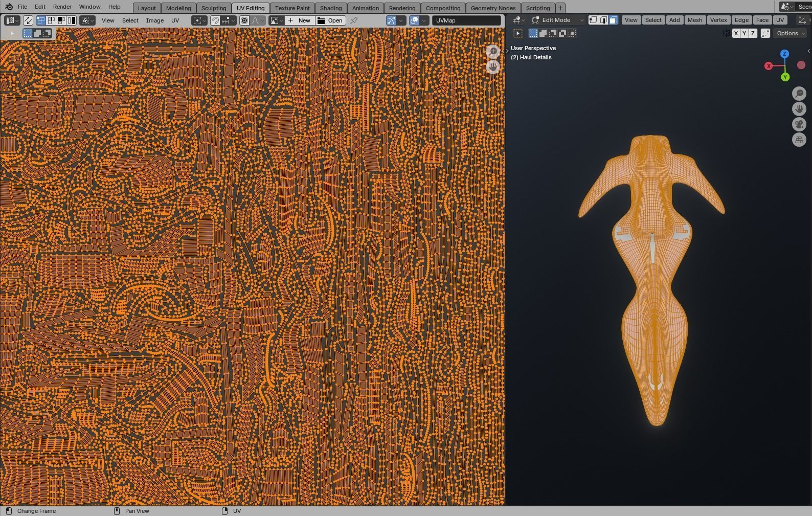Set new selection mode in 3D viewport
This screenshot has width=812, height=516.
coord(533,33)
